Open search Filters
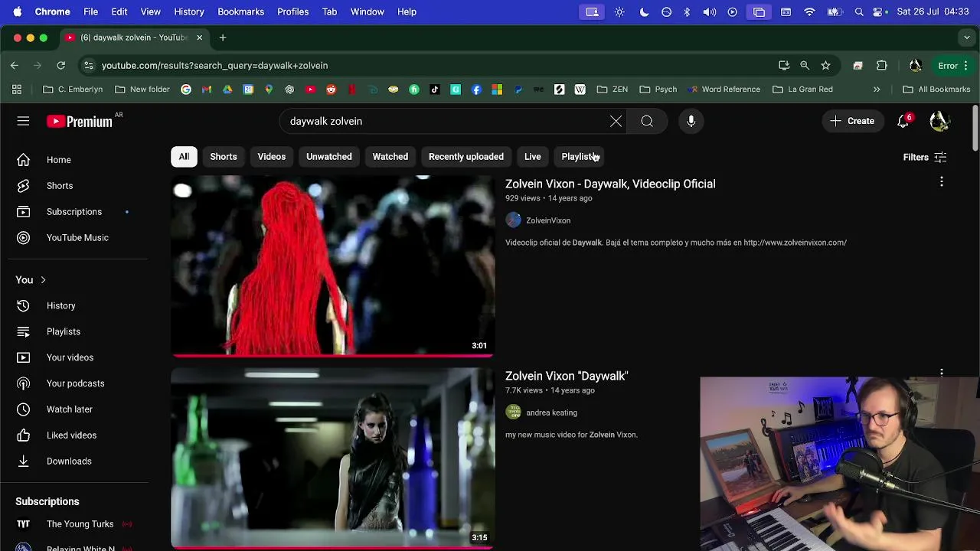The width and height of the screenshot is (980, 551). coord(925,157)
